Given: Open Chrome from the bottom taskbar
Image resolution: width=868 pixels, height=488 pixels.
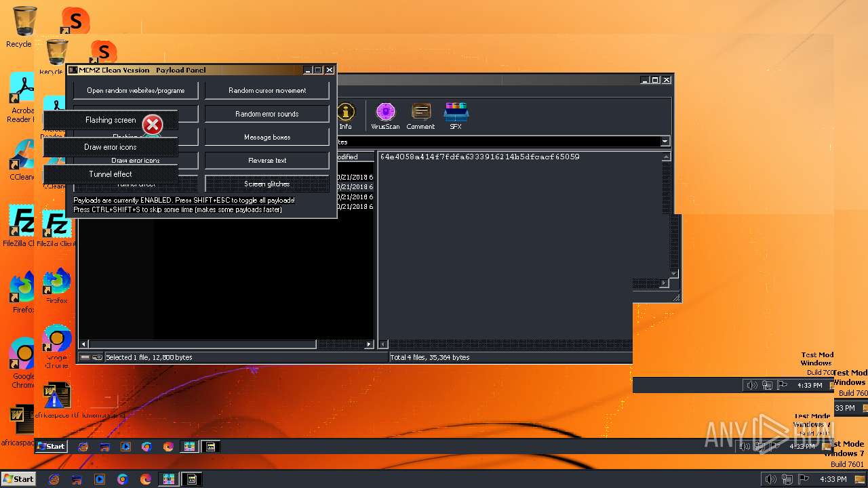Looking at the screenshot, I should pos(123,479).
